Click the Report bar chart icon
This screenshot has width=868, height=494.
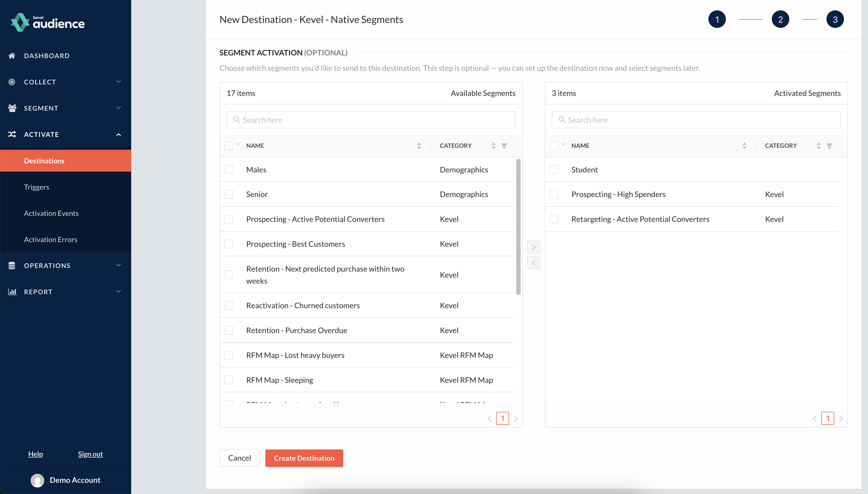[x=12, y=292]
